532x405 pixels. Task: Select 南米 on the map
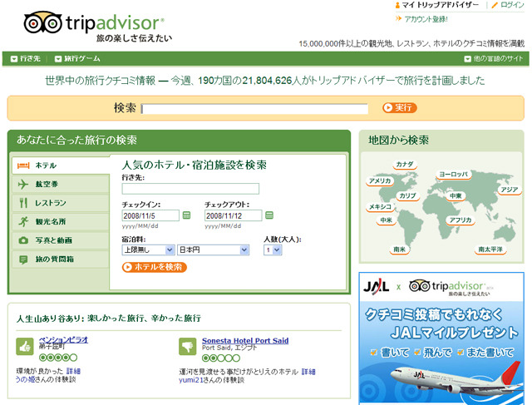coord(399,249)
